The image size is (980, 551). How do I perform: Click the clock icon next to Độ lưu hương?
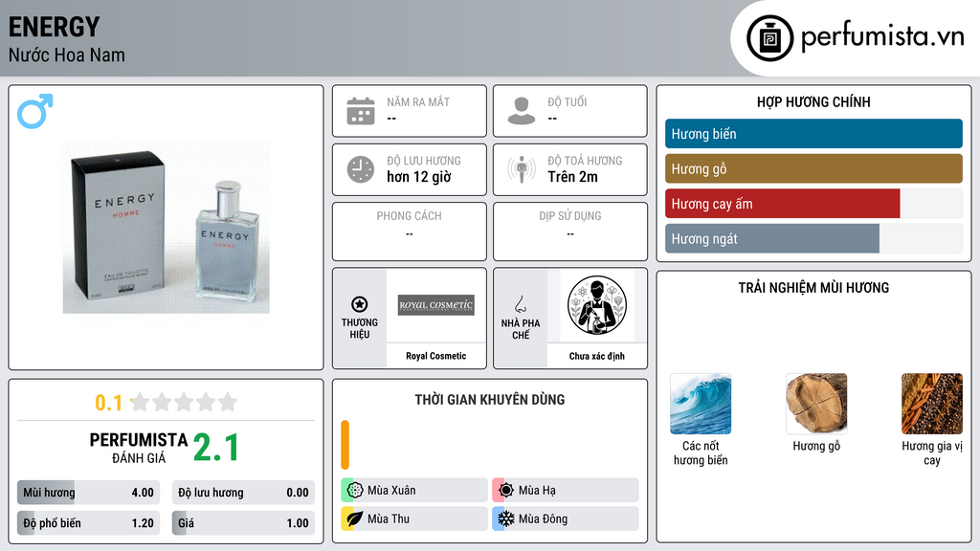(361, 169)
